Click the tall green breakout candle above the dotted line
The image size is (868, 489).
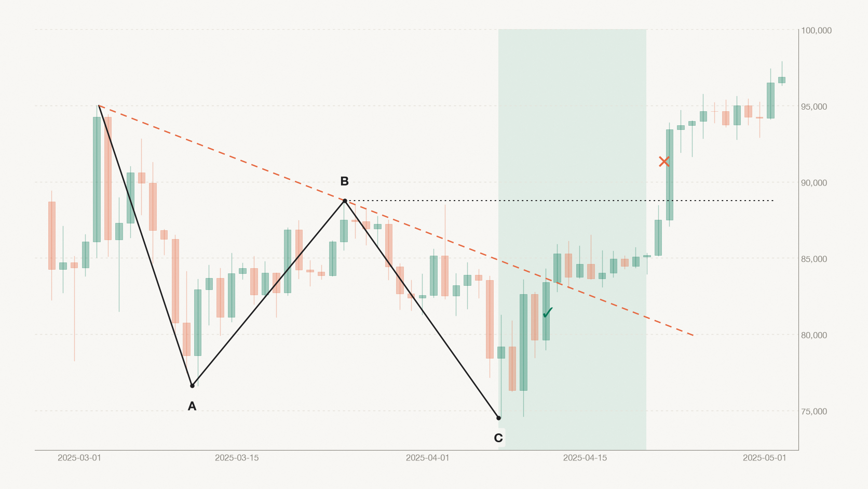(x=670, y=175)
